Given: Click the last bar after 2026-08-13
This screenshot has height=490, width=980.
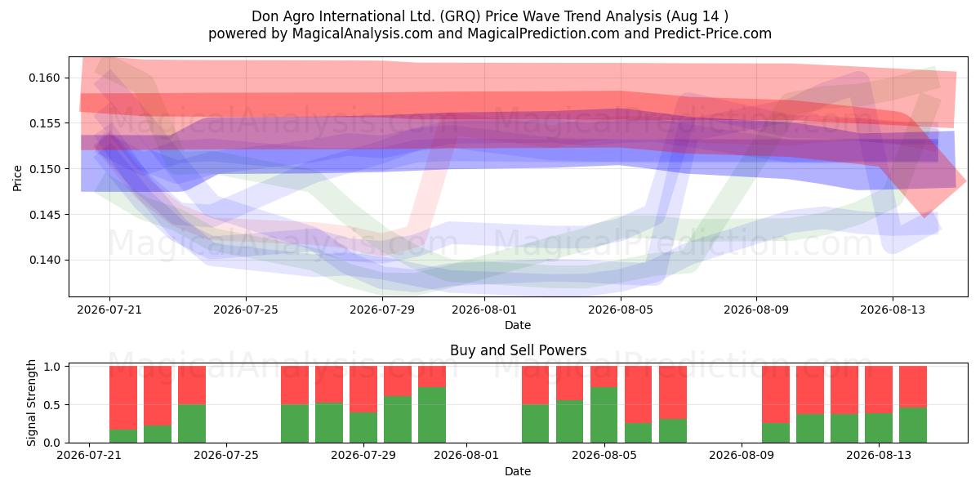Looking at the screenshot, I should [x=913, y=404].
